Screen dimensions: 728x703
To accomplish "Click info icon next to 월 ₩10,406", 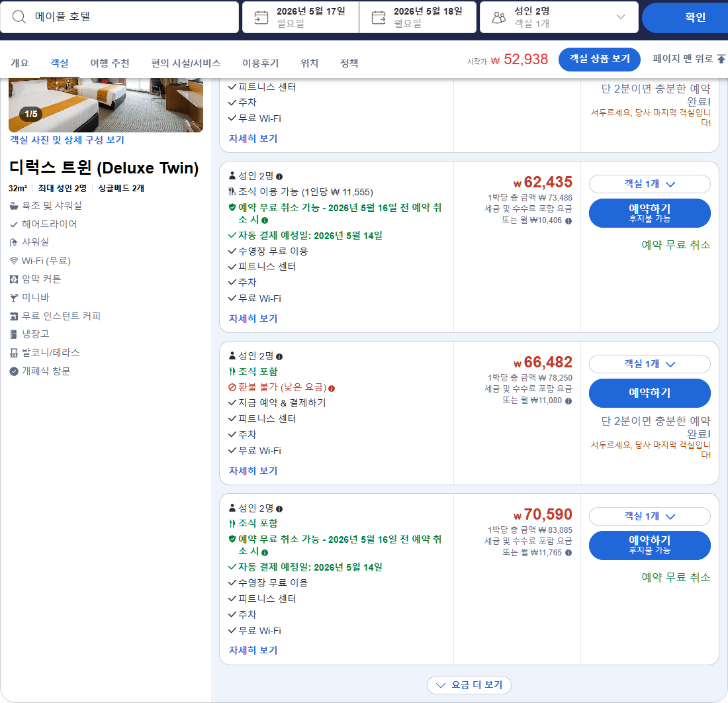I will tap(569, 221).
